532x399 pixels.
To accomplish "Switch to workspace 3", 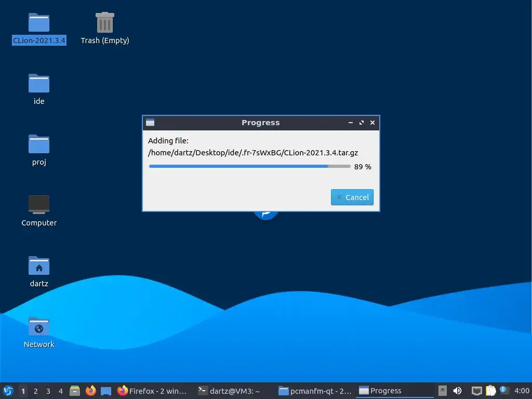I will pos(48,391).
